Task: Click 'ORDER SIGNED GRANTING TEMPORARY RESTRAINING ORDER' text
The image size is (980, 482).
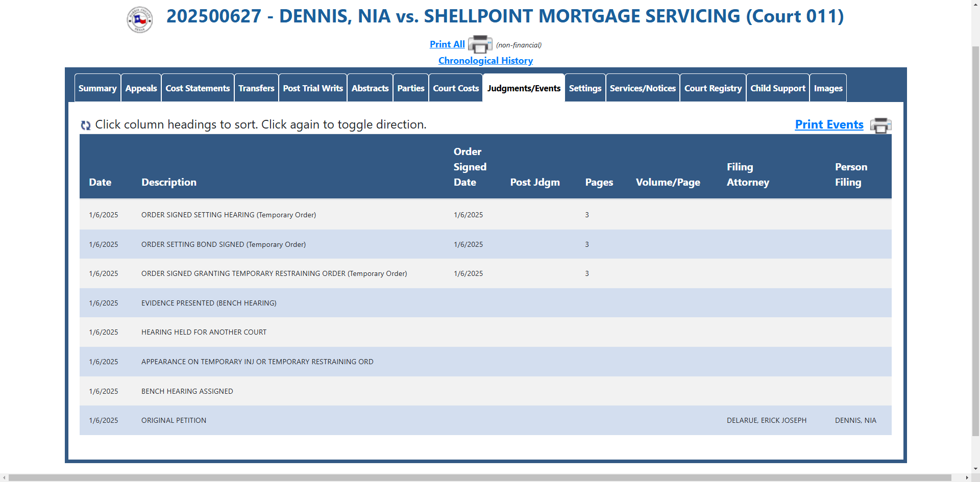Action: [243, 273]
